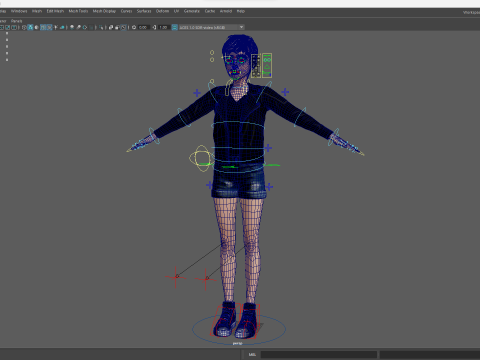Open the Mesh menu

click(37, 11)
